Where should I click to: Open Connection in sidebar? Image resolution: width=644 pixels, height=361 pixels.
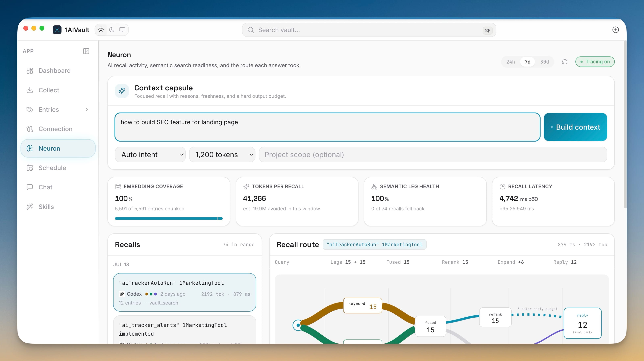58,129
